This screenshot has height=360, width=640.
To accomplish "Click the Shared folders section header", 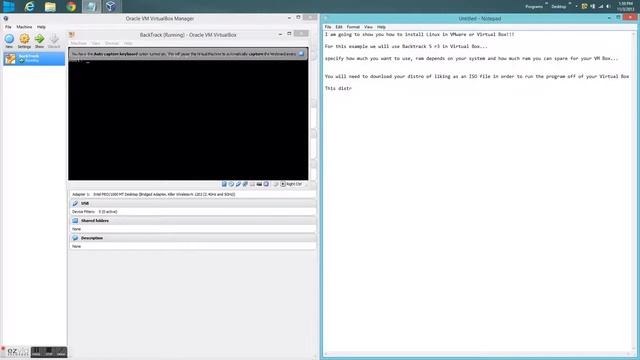I will coord(193,220).
